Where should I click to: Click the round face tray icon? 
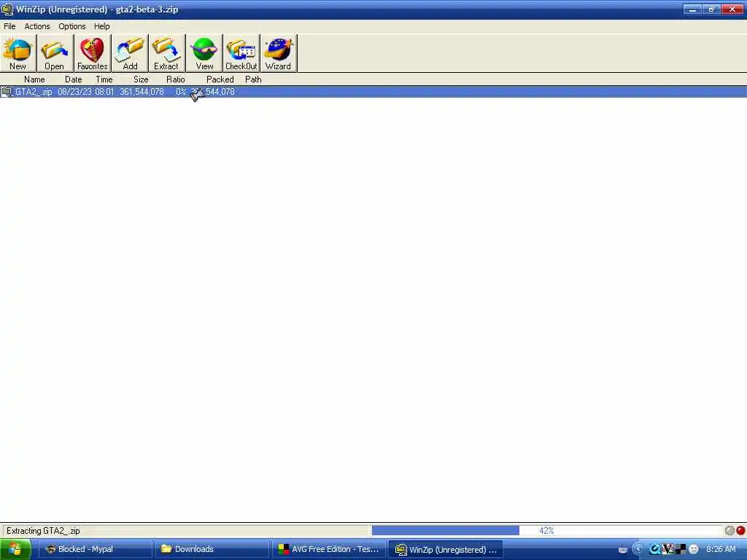point(694,549)
